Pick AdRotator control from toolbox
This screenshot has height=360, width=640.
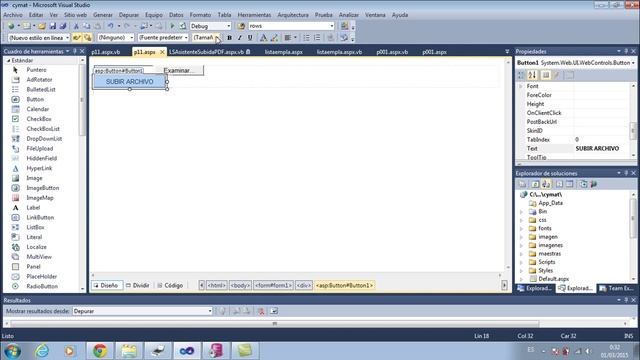click(x=39, y=80)
